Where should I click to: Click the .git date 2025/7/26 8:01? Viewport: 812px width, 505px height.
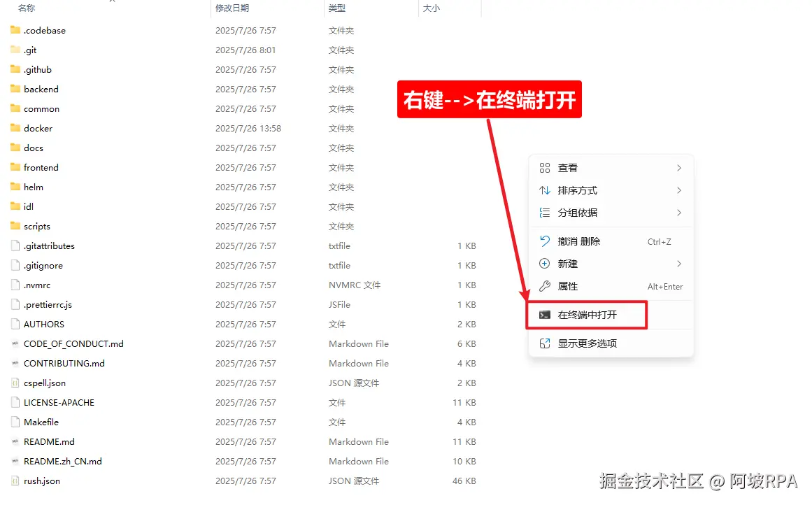point(245,50)
